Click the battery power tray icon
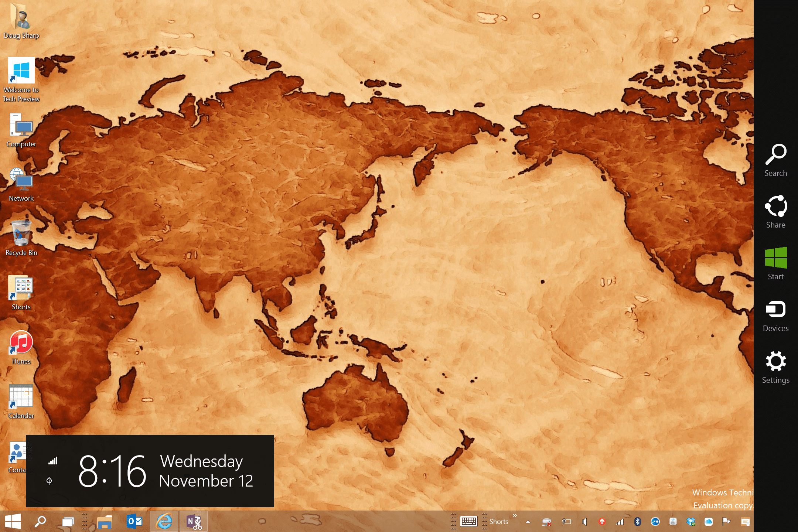 point(566,521)
